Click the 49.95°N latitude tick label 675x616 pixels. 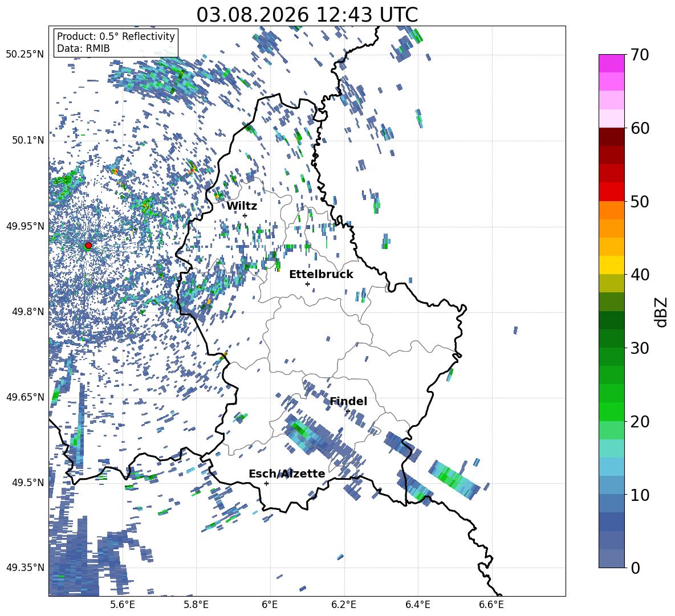[x=26, y=226]
